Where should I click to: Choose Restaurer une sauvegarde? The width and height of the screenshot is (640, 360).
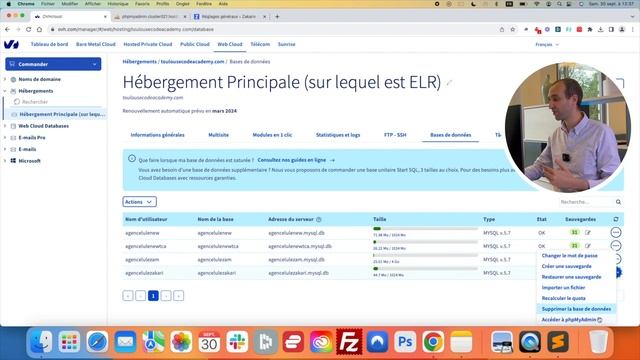[x=571, y=277]
